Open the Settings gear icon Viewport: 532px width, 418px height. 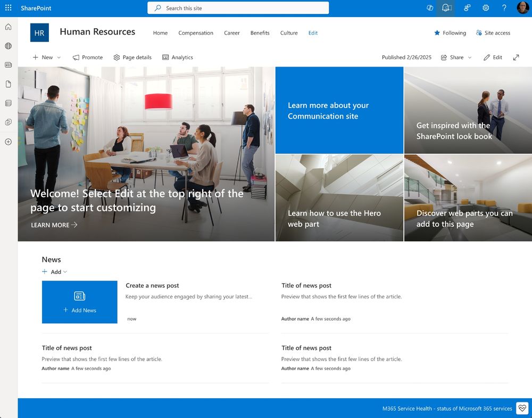pos(486,8)
